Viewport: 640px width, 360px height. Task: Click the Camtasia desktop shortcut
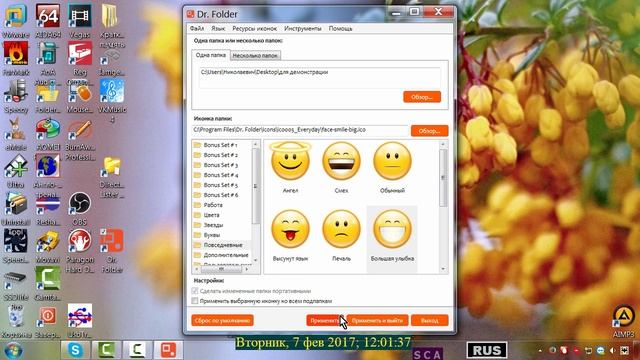pos(48,283)
